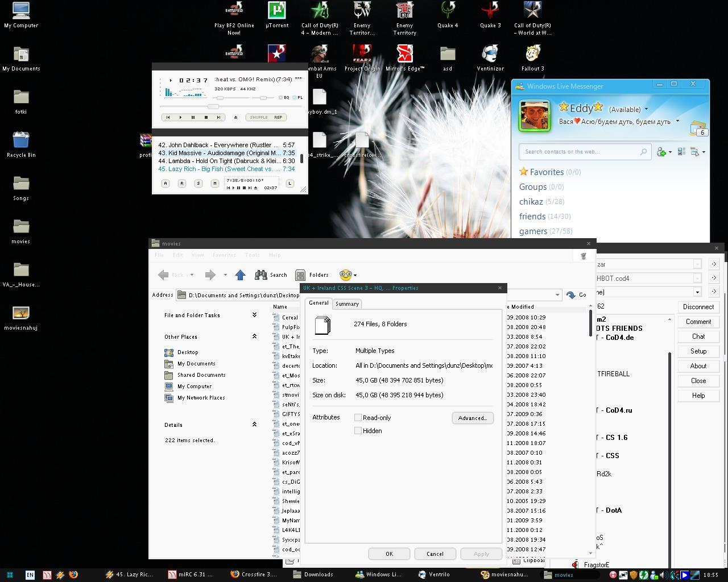Screen dimensions: 728x582
Task: Open Messenger mail inbox icon showing 6
Action: pos(698,128)
